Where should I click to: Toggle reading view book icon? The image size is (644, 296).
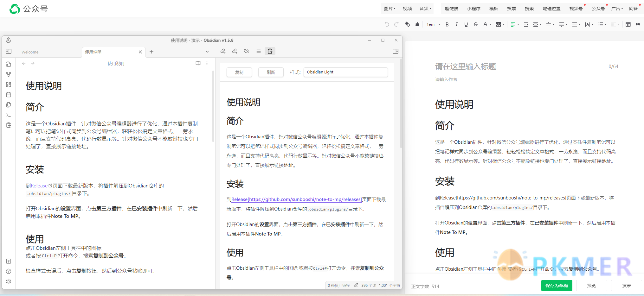tap(198, 63)
